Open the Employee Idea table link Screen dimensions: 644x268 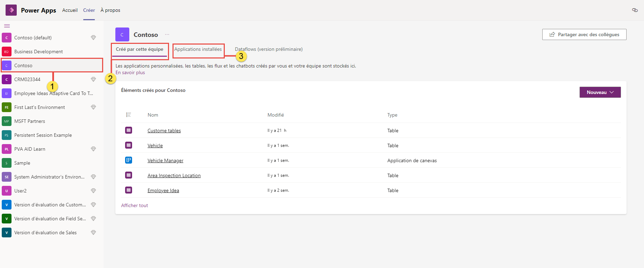click(x=163, y=190)
